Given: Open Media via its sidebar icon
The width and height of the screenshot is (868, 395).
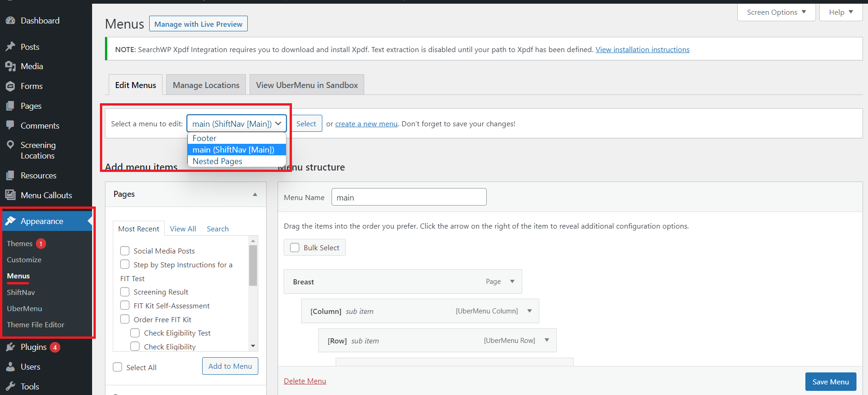Looking at the screenshot, I should [10, 66].
